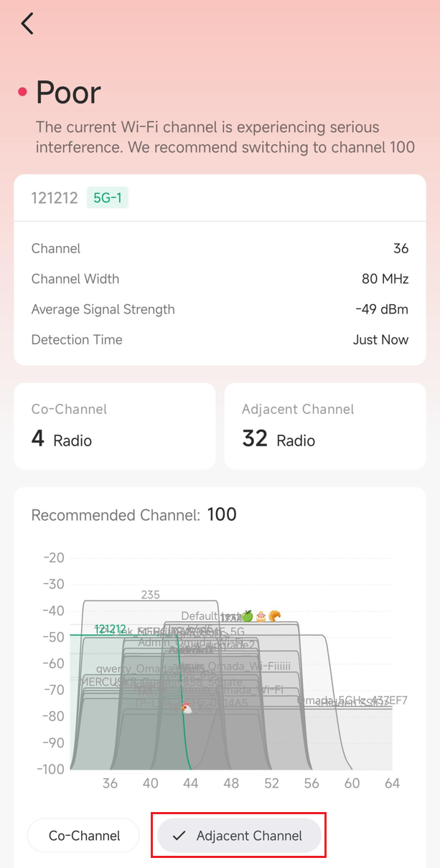Click the Channel 36 row
This screenshot has width=440, height=868.
pos(220,249)
